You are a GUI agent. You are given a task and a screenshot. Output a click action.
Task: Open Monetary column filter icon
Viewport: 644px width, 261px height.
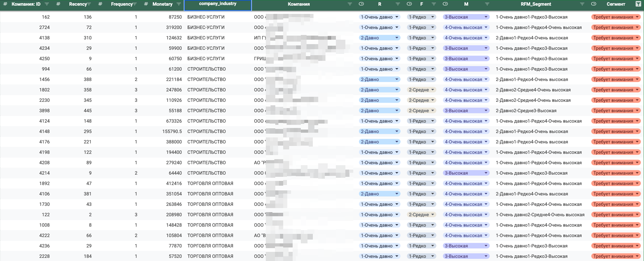coord(179,4)
